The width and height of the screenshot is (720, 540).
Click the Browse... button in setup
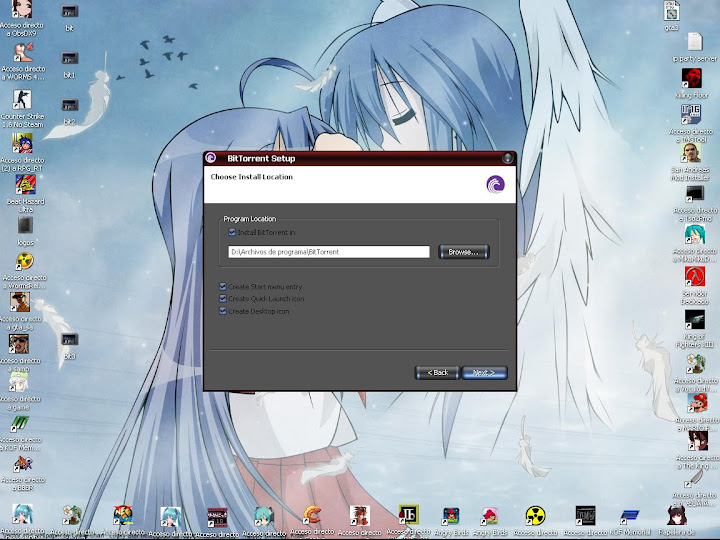point(464,252)
